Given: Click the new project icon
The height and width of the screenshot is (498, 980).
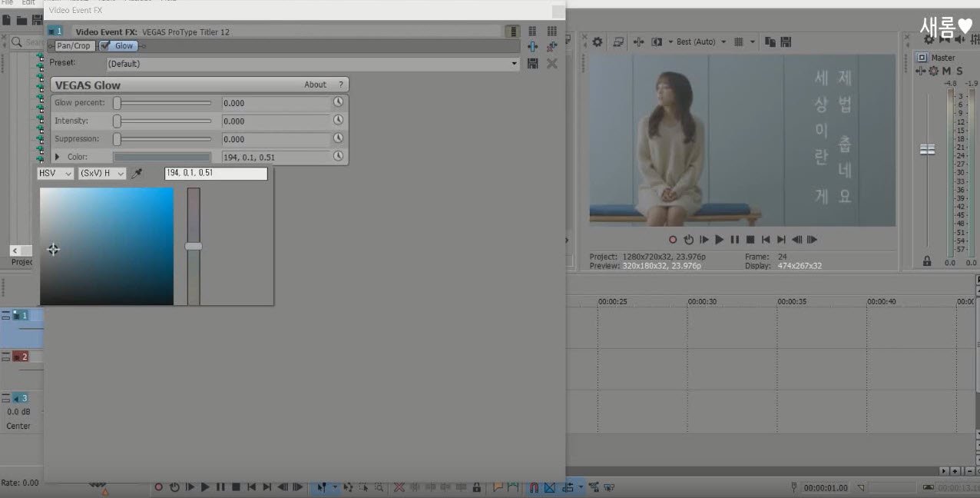Looking at the screenshot, I should coord(7,19).
